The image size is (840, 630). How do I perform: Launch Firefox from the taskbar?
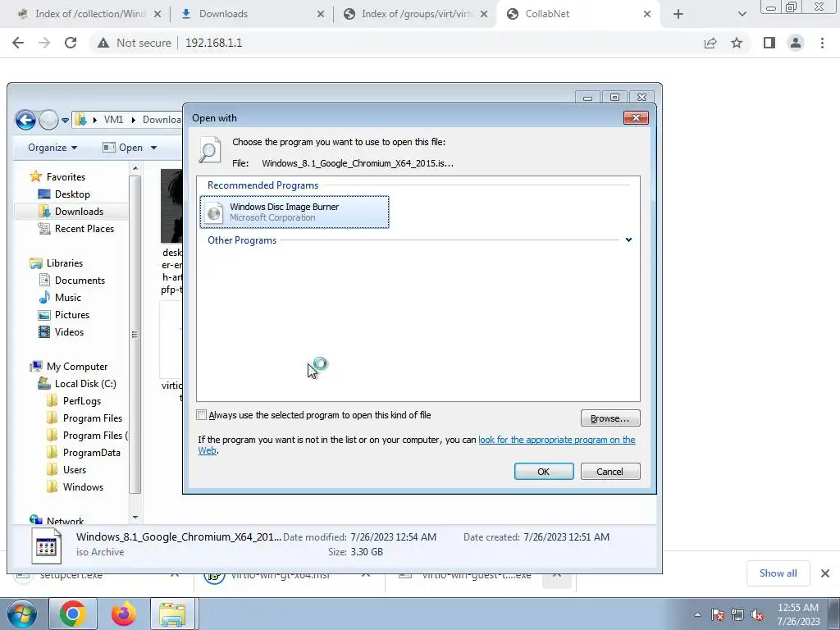click(124, 614)
